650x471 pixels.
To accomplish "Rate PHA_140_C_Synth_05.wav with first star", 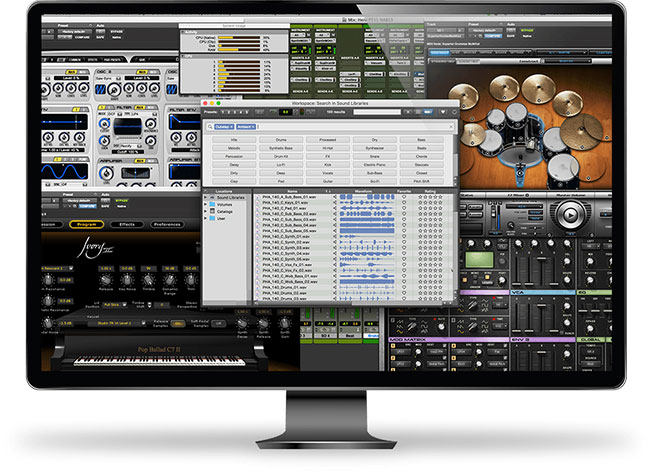I will pyautogui.click(x=420, y=259).
